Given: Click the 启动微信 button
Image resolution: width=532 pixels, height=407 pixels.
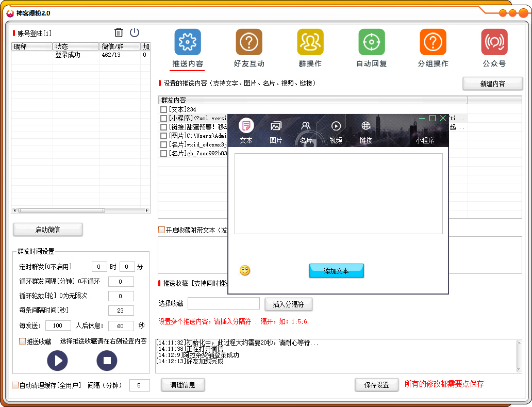Looking at the screenshot, I should coord(47,230).
